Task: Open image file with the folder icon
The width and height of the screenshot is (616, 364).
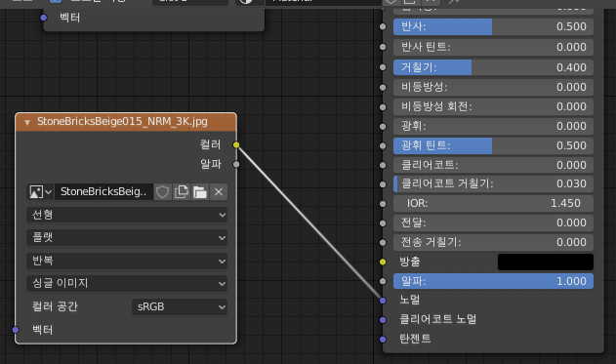Action: pyautogui.click(x=200, y=192)
